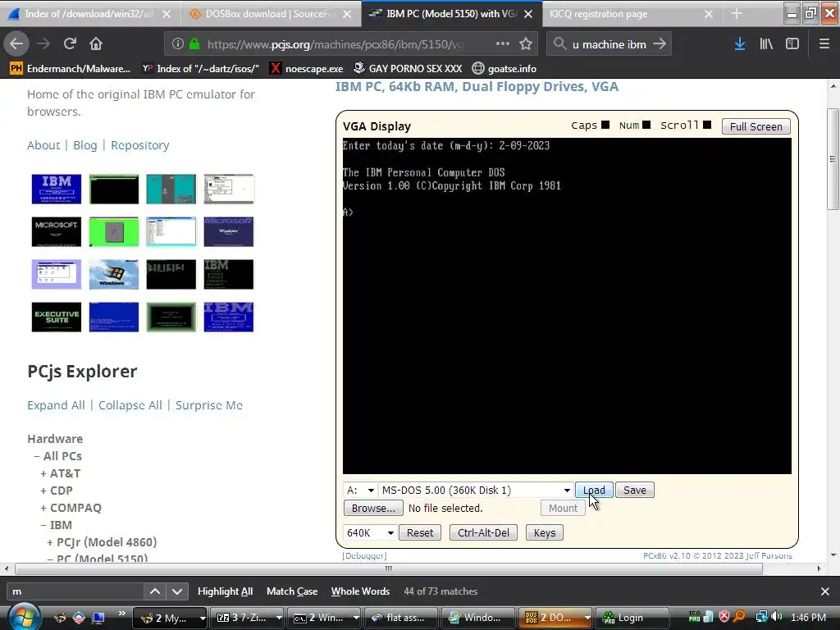Click the Windows Start orb

pos(24,617)
